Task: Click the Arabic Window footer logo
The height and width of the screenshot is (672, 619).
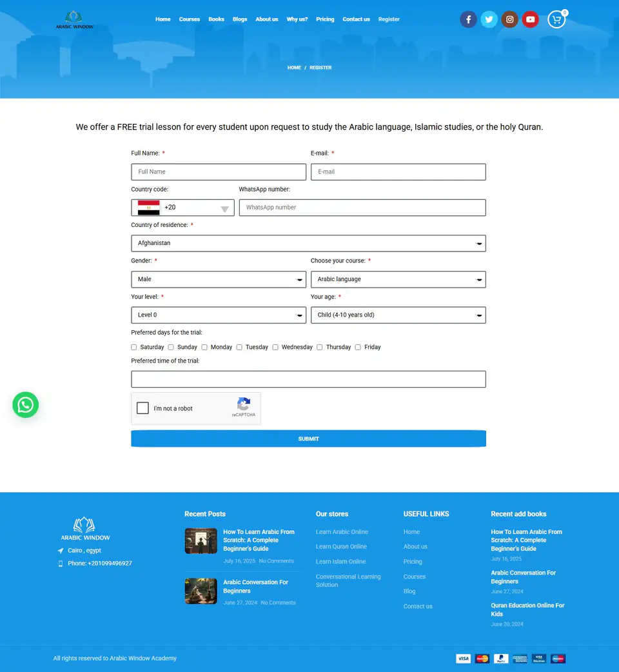Action: click(x=85, y=528)
